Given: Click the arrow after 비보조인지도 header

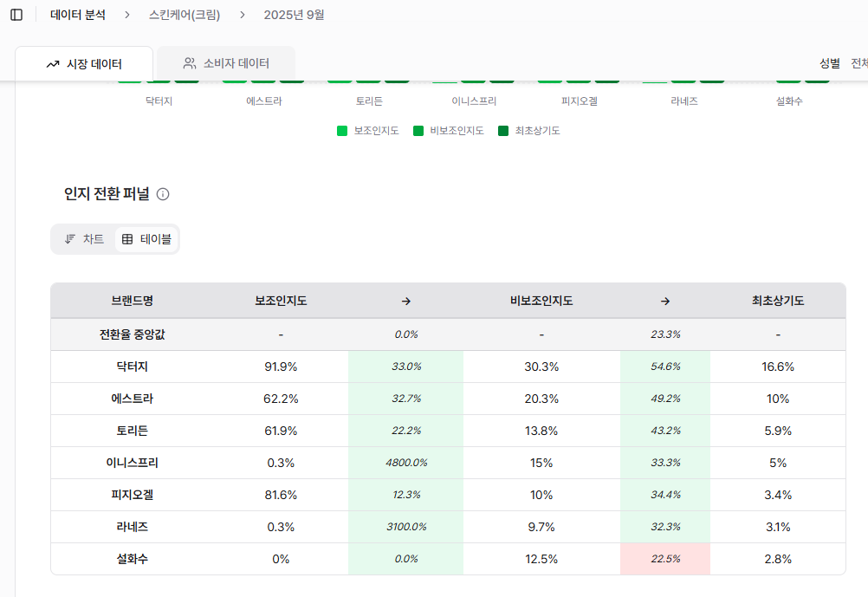Looking at the screenshot, I should (x=665, y=302).
